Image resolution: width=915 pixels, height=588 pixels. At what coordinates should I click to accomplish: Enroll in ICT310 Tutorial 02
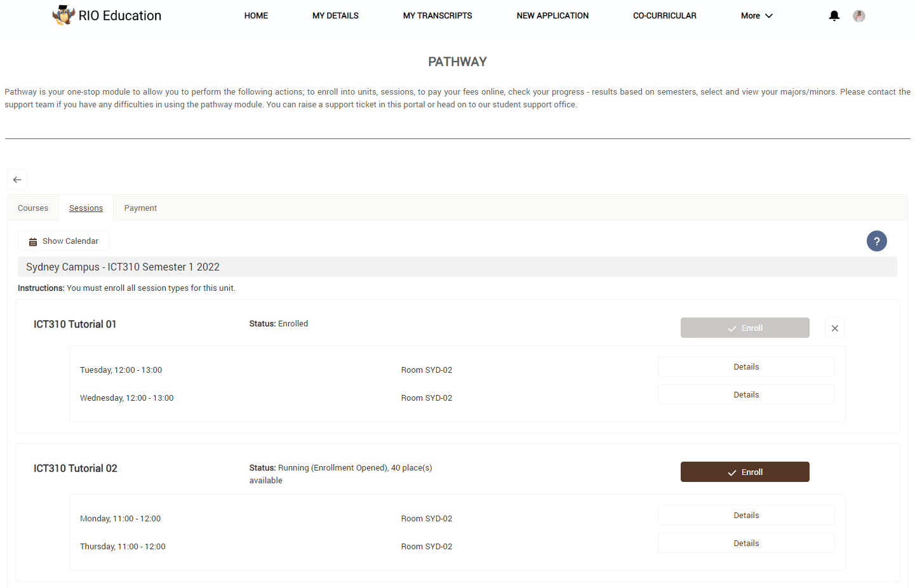(x=745, y=472)
